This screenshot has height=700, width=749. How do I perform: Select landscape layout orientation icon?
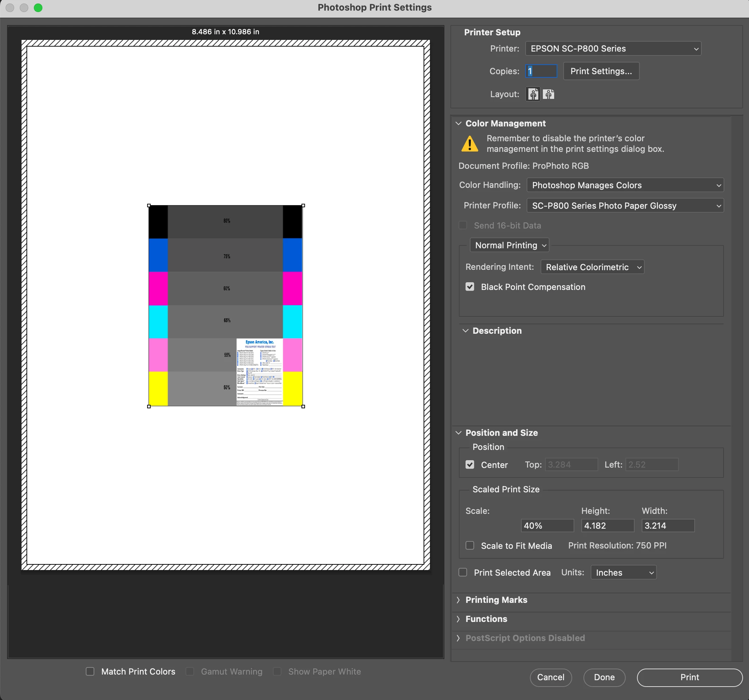[x=549, y=94]
